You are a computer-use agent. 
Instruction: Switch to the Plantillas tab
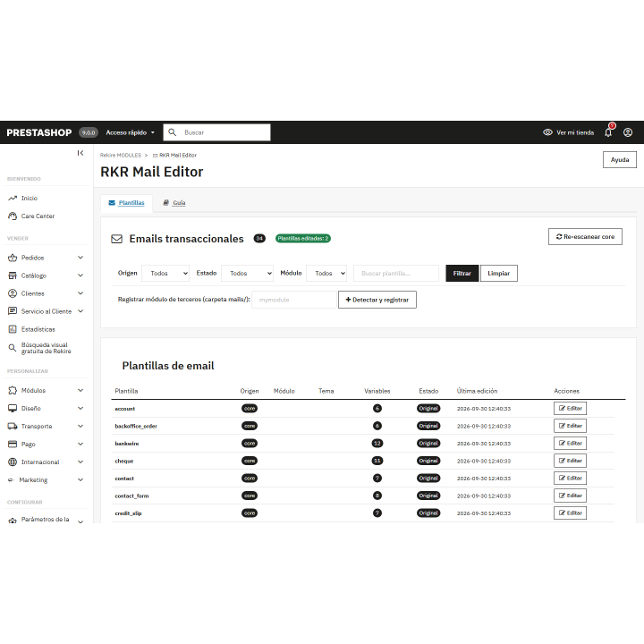[126, 203]
